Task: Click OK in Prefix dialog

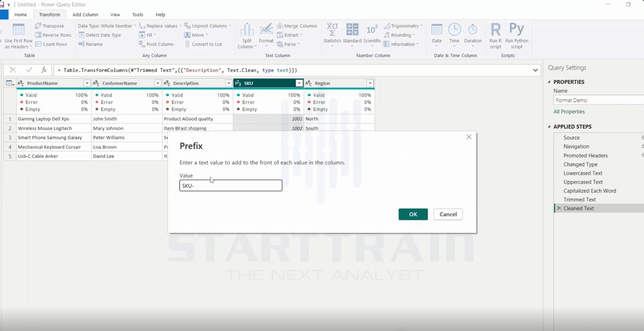Action: (413, 214)
